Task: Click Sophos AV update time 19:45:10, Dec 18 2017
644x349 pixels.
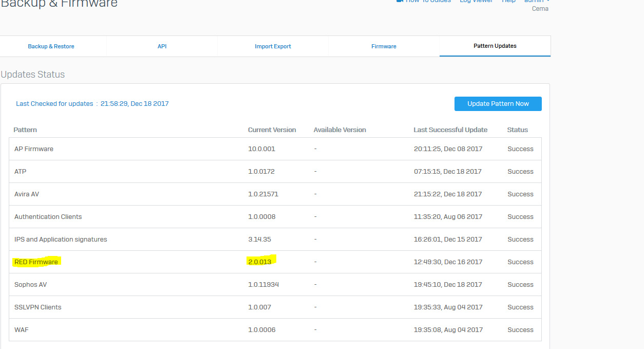Action: pyautogui.click(x=448, y=285)
